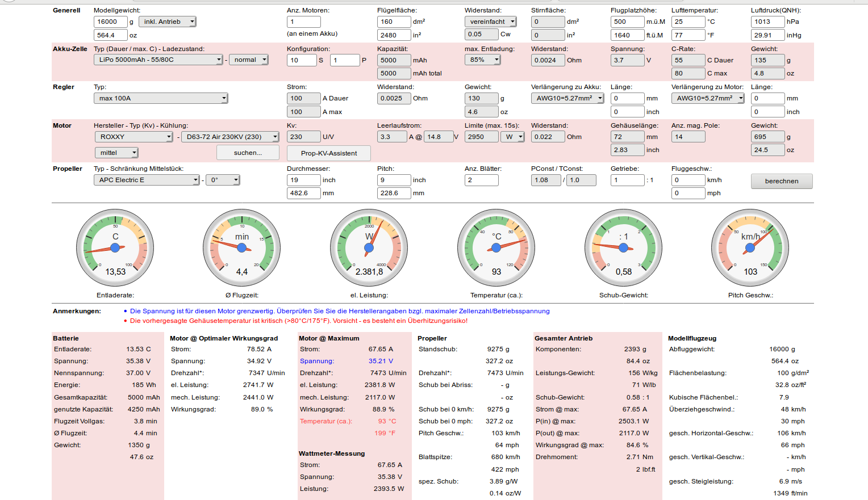Click the Flugplatzhöhe meters input field
This screenshot has height=500, width=868.
pos(627,22)
